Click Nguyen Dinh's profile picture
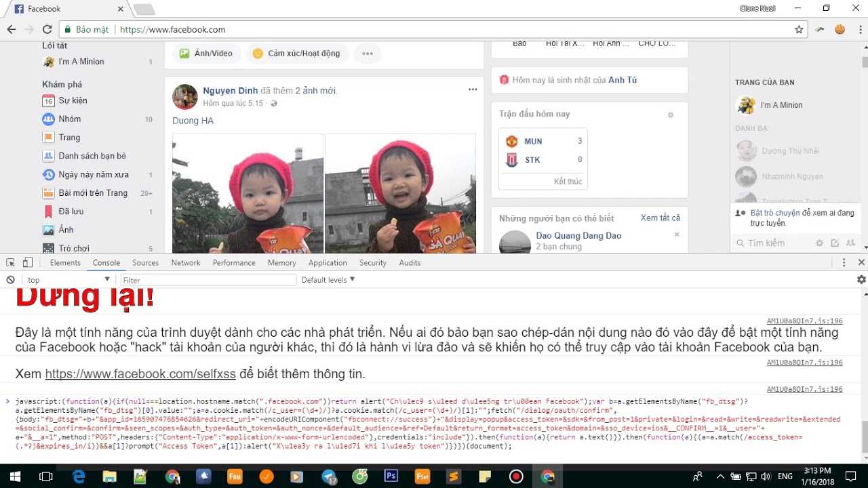Image resolution: width=868 pixels, height=488 pixels. pos(185,97)
